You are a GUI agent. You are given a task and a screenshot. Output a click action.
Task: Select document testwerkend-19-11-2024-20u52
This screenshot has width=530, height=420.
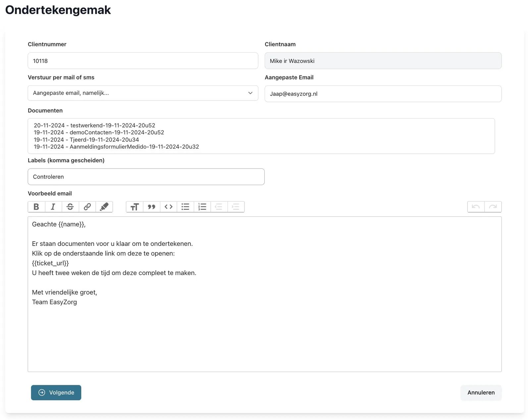pos(94,125)
